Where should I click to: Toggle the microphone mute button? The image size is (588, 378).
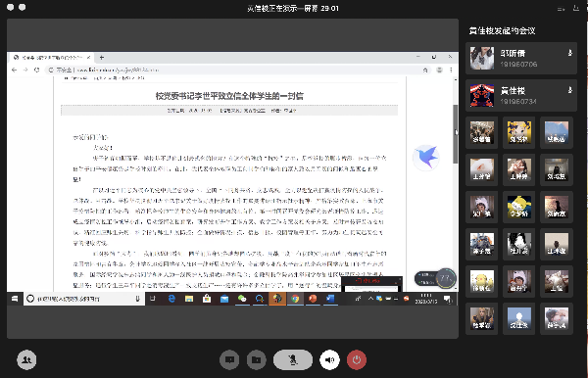coord(293,359)
